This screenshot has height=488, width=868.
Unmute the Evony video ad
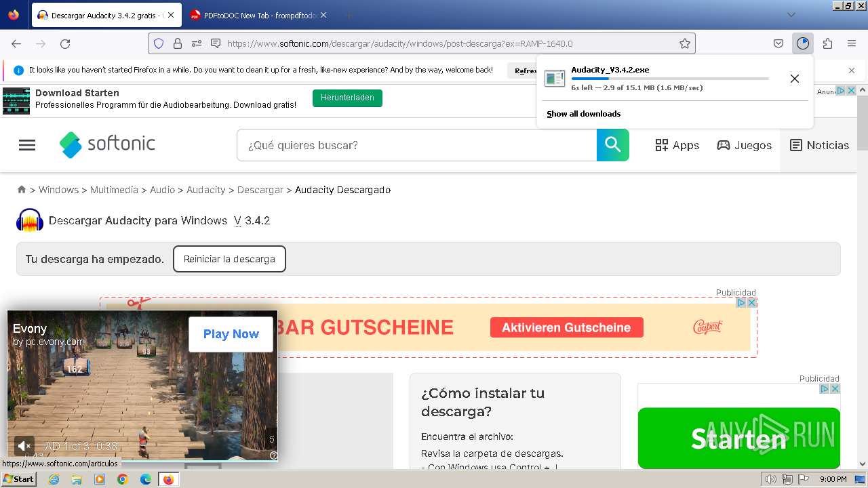click(x=24, y=445)
